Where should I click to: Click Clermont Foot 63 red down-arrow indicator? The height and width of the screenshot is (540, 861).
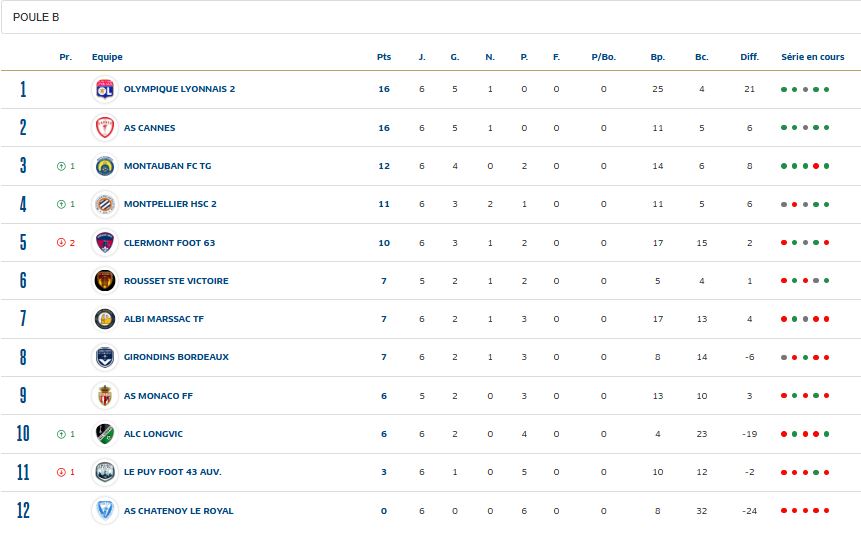click(61, 243)
